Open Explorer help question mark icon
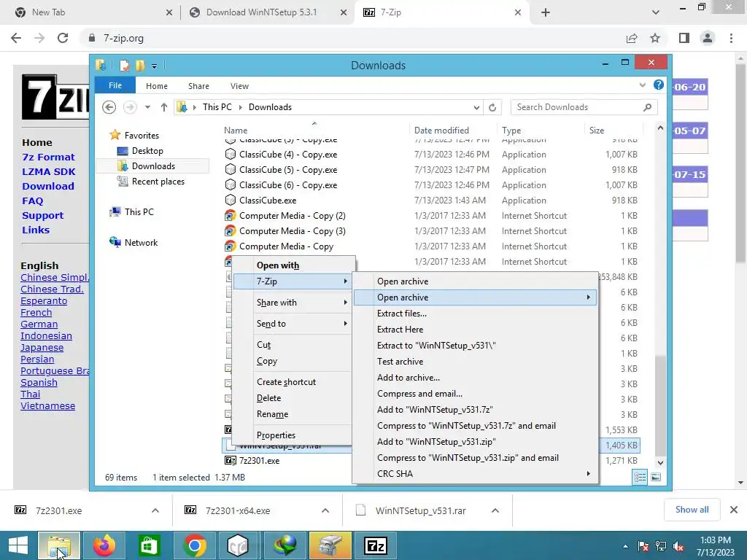This screenshot has width=747, height=560. 659,85
